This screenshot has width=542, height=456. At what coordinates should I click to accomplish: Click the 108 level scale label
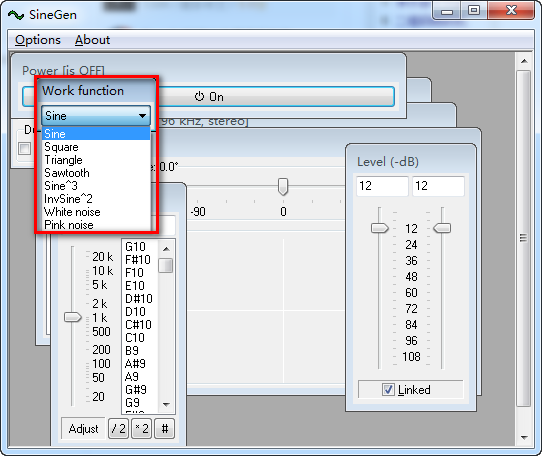tap(411, 356)
